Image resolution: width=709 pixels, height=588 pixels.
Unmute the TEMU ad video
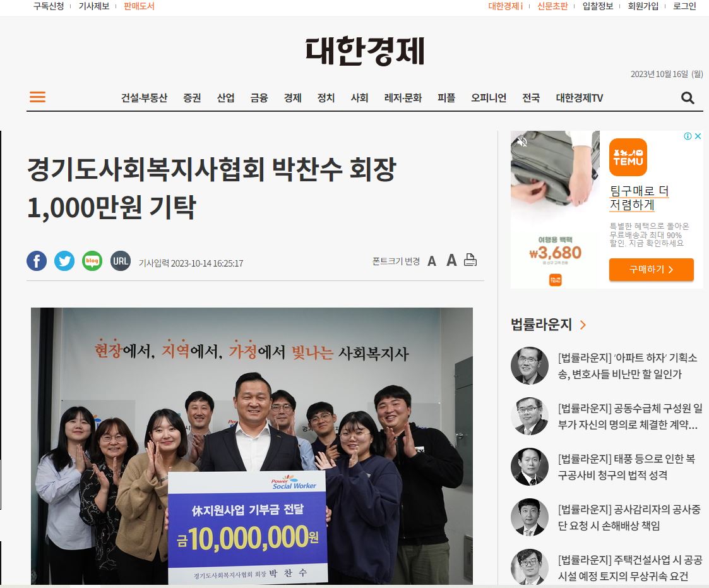coord(521,142)
